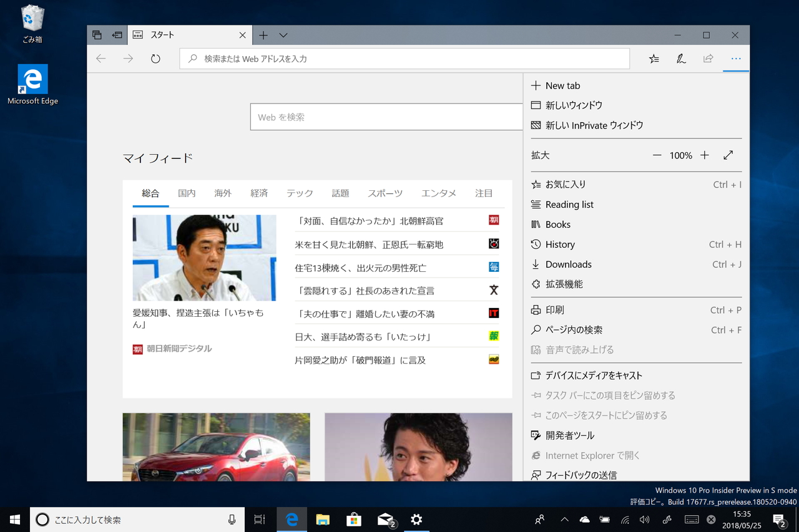This screenshot has width=799, height=532.
Task: Open お気に入り from the menu
Action: (x=636, y=185)
